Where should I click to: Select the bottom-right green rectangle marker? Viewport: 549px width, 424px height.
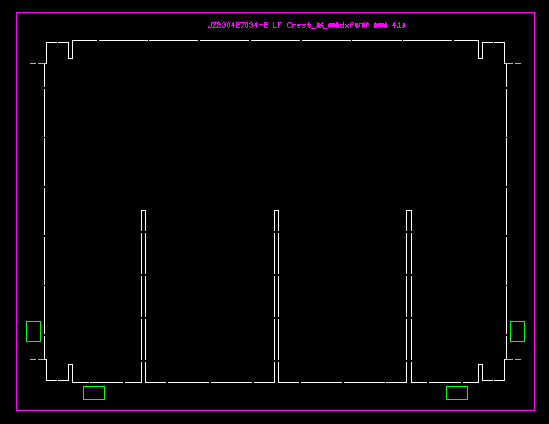click(457, 393)
